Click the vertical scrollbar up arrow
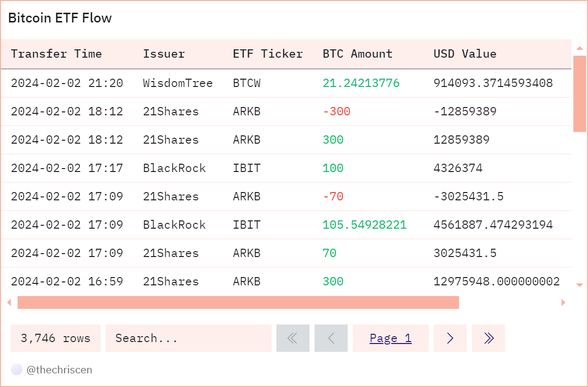Screen dimensions: 588x387 coord(580,48)
